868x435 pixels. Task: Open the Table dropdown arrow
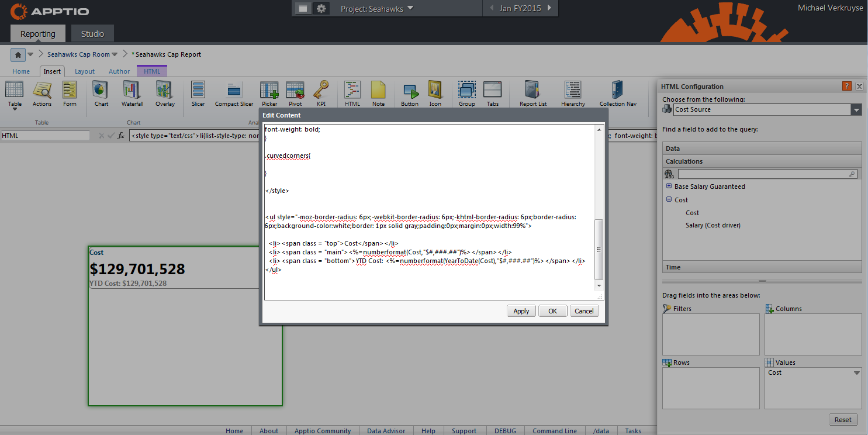15,109
